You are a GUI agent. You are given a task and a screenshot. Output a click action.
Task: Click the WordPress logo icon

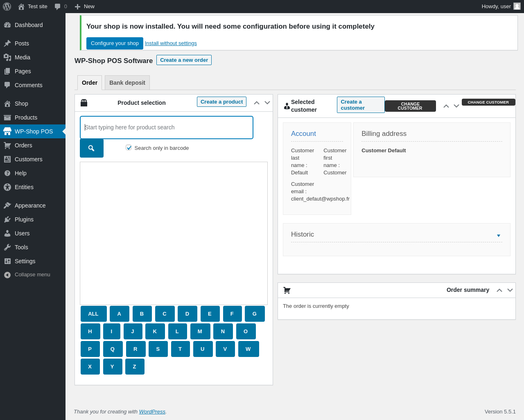coord(7,7)
